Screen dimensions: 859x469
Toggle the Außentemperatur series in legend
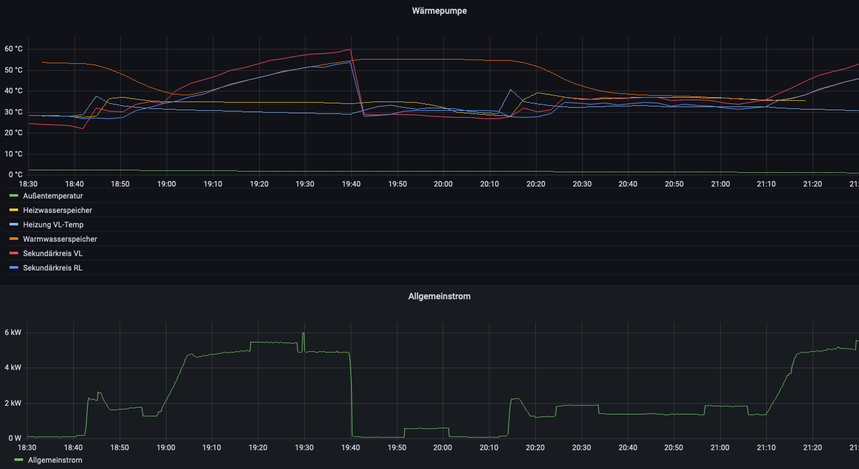point(53,196)
